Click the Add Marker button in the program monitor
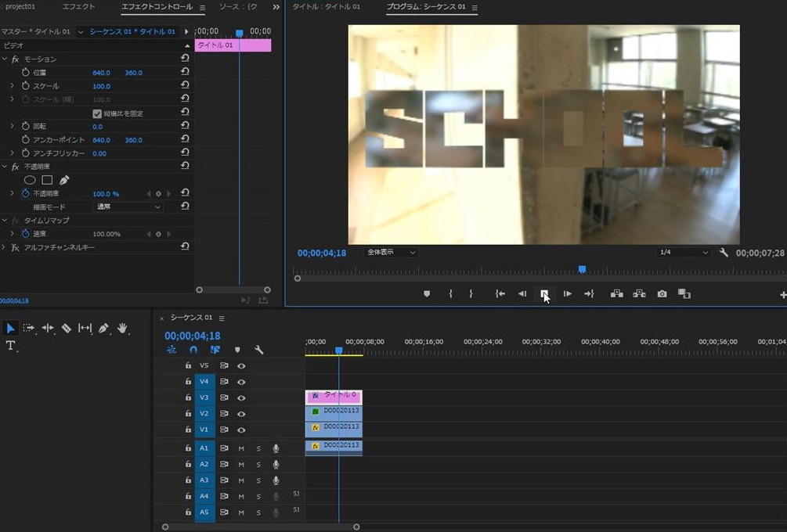The width and height of the screenshot is (787, 532). [427, 294]
